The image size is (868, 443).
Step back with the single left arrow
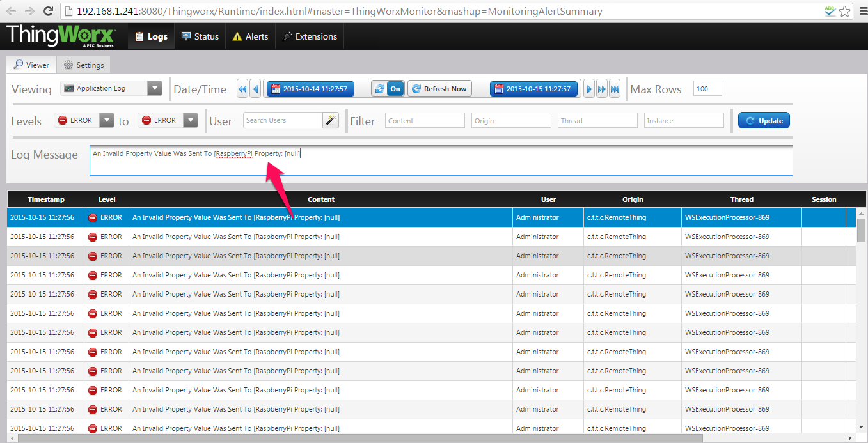tap(255, 89)
